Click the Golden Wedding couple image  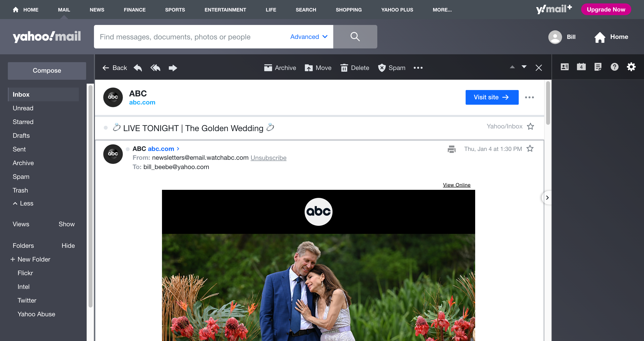(x=318, y=287)
